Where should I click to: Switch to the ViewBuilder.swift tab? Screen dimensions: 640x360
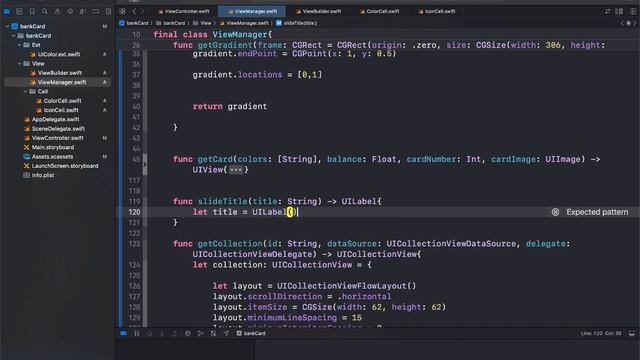(x=318, y=11)
